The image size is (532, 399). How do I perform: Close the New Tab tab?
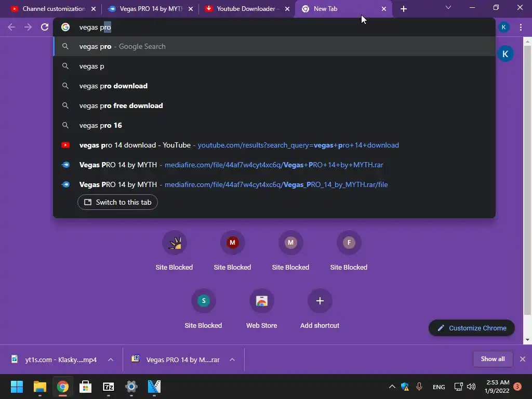pyautogui.click(x=384, y=9)
